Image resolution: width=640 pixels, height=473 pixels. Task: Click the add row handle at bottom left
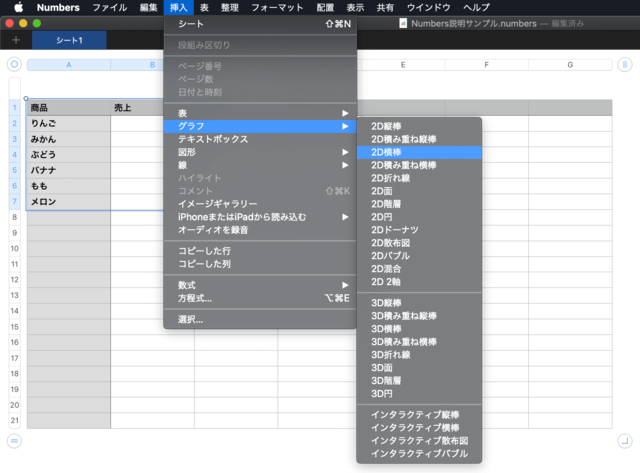(x=14, y=441)
